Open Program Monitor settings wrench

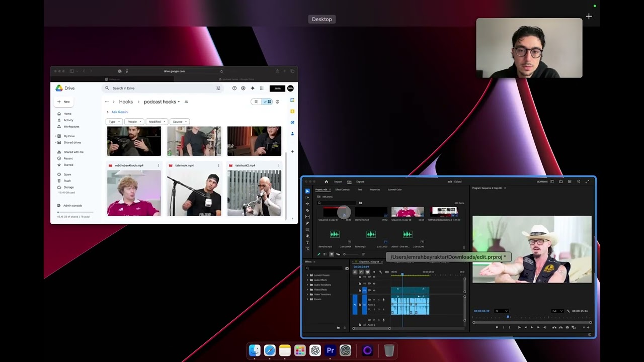pyautogui.click(x=569, y=311)
